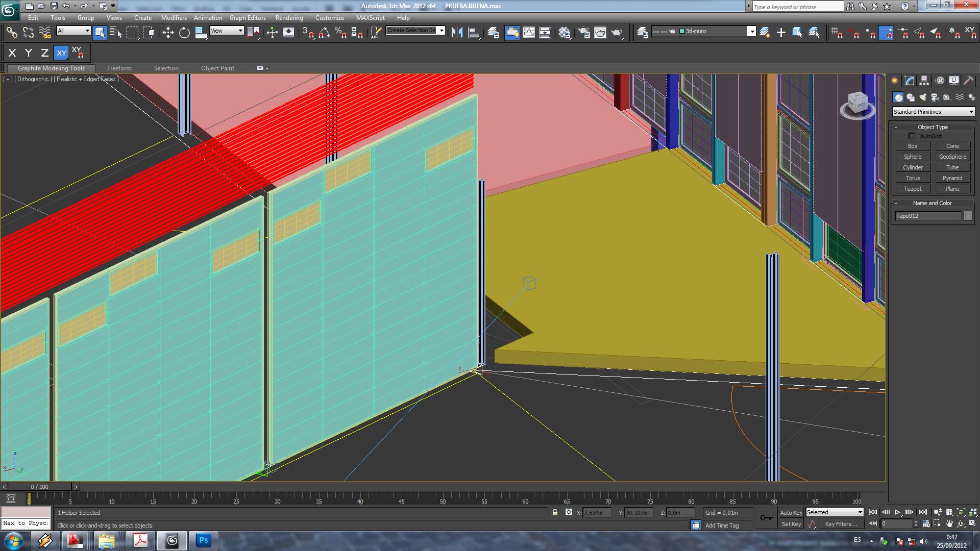Open the Utilities hammer panel
Screen dimensions: 980x551
[968, 81]
